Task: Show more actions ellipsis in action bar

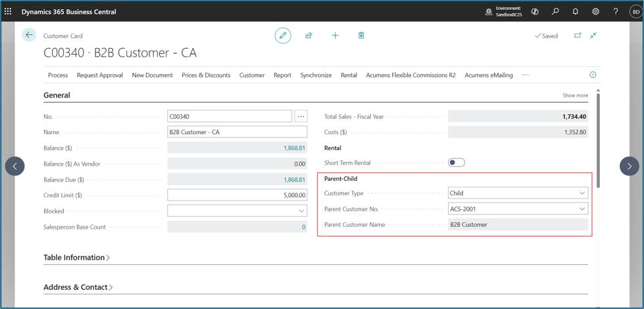Action: coord(525,75)
